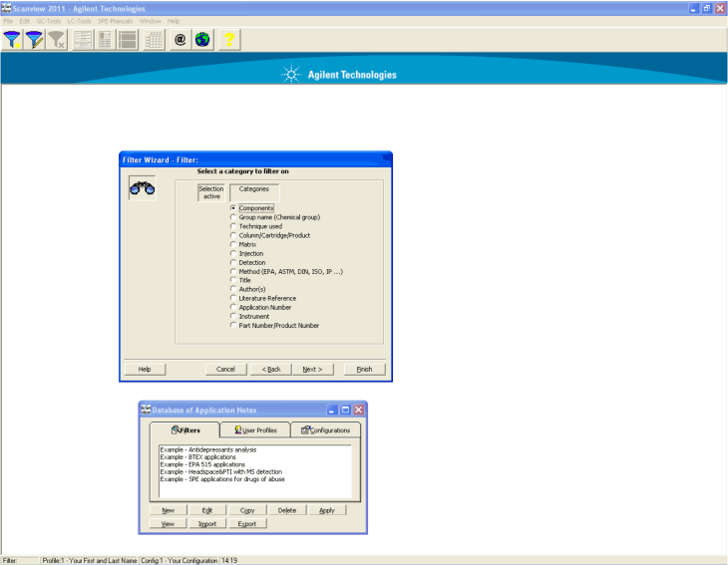Click the yellow question mark help icon
Image resolution: width=728 pixels, height=565 pixels.
point(228,40)
